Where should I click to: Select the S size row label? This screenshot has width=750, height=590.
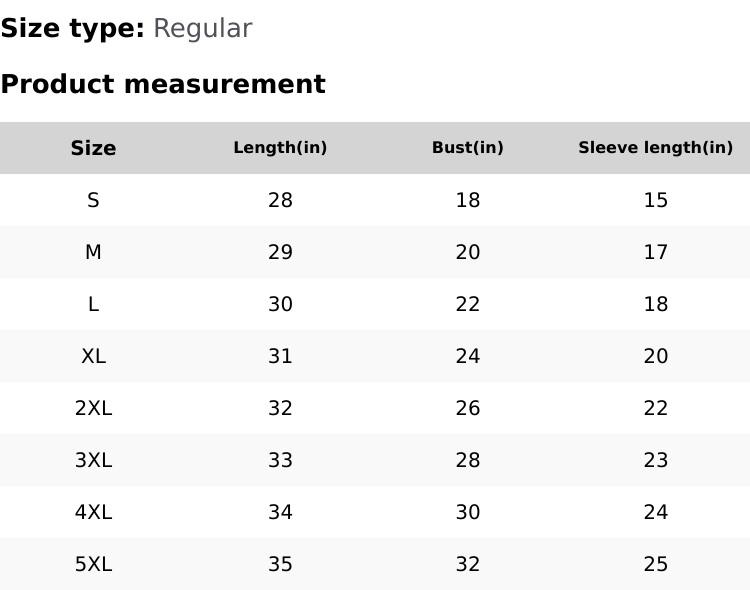click(x=93, y=200)
